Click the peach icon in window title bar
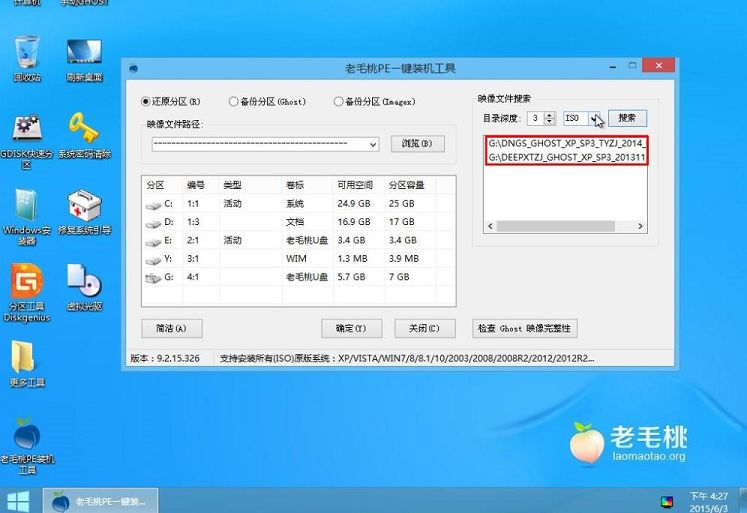This screenshot has height=513, width=747. click(134, 68)
